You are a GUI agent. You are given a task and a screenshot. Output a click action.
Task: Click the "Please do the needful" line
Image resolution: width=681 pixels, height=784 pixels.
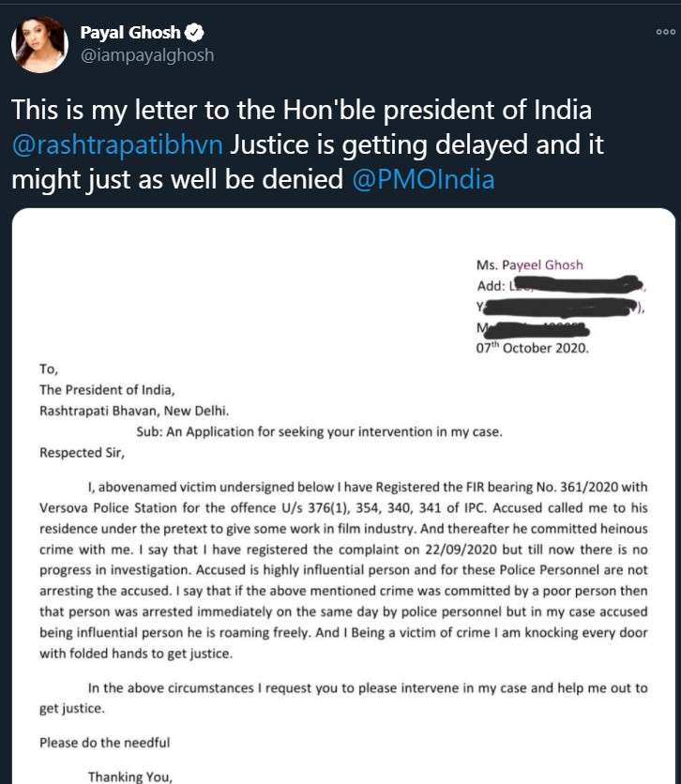(104, 743)
